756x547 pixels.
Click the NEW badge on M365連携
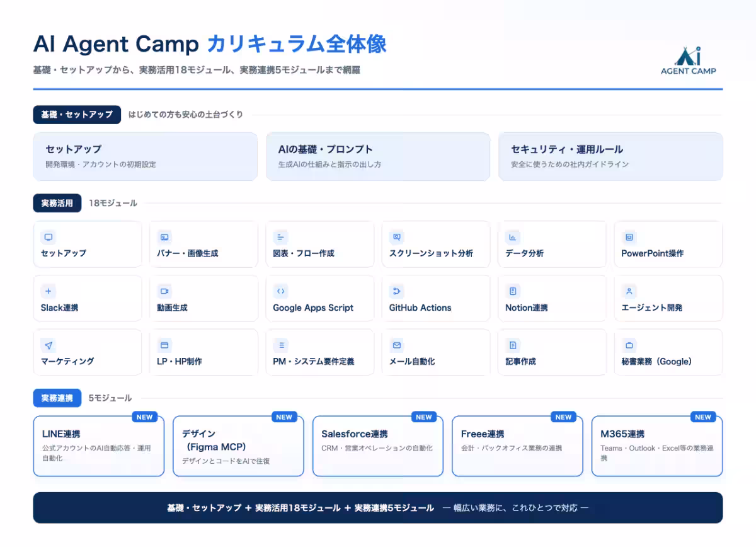(703, 417)
